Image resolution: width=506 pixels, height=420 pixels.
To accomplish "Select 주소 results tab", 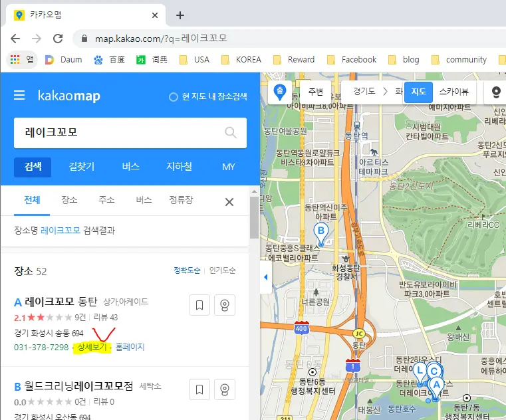I will 106,200.
